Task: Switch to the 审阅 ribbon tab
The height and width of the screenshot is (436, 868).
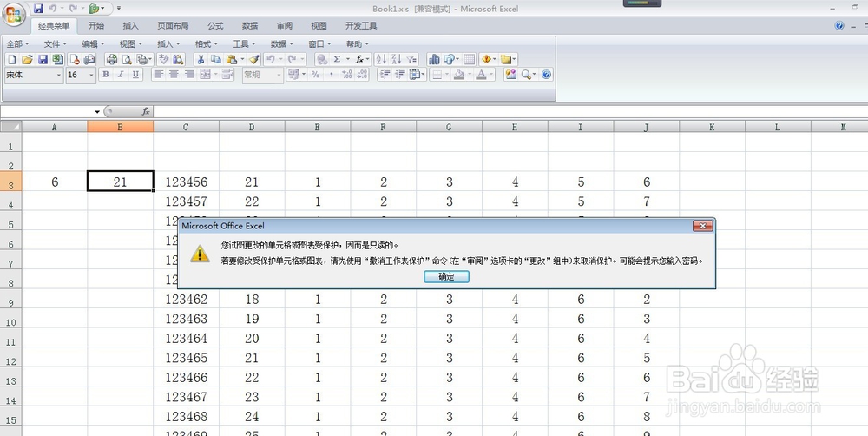Action: click(285, 25)
